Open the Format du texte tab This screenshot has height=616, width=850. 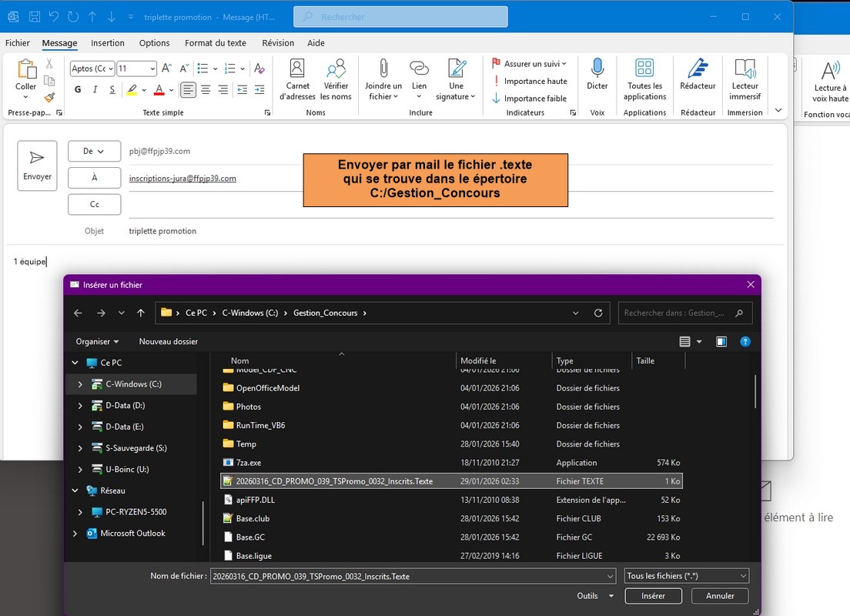coord(216,43)
